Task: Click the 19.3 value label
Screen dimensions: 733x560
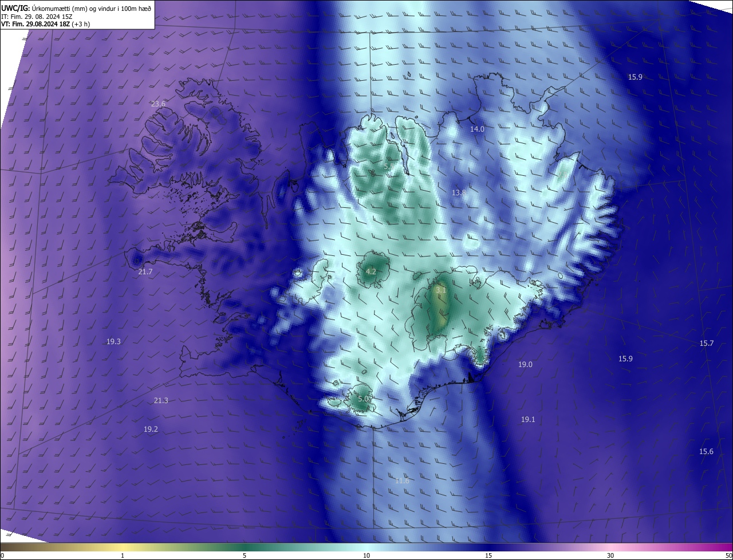Action: 113,341
